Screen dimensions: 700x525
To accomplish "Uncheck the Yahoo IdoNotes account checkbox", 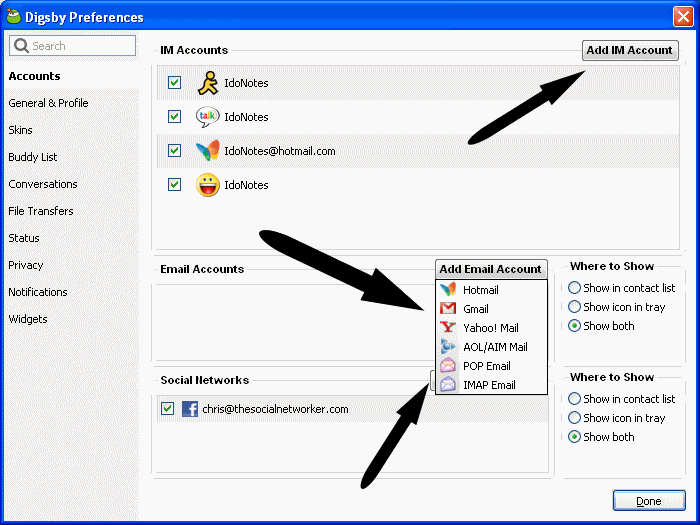I will (x=174, y=184).
